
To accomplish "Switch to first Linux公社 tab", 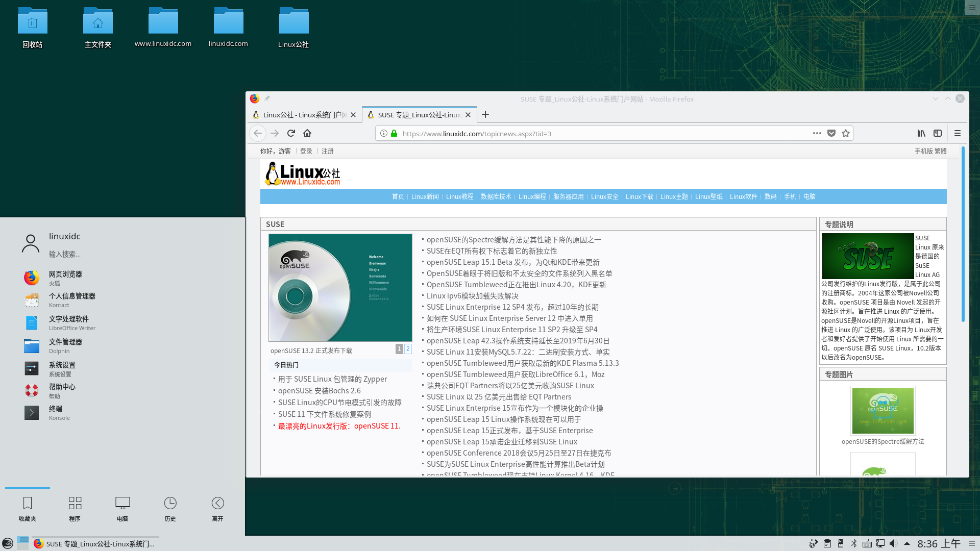I will click(301, 115).
